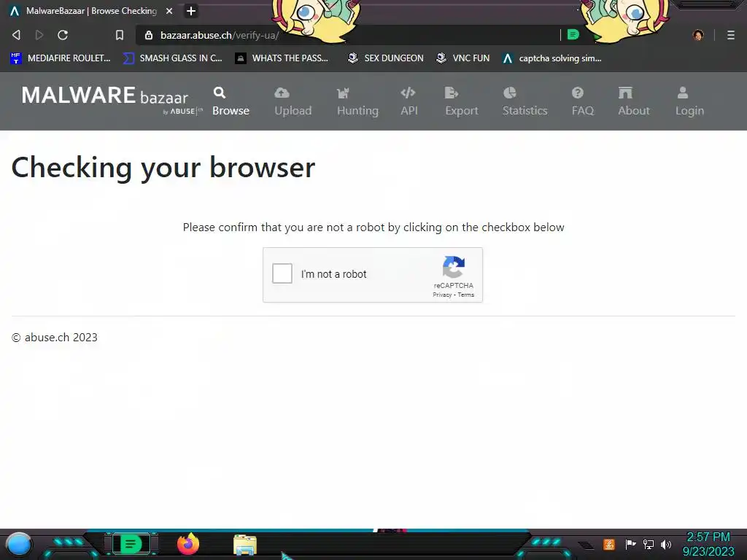Open reCAPTCHA Terms link

(466, 295)
